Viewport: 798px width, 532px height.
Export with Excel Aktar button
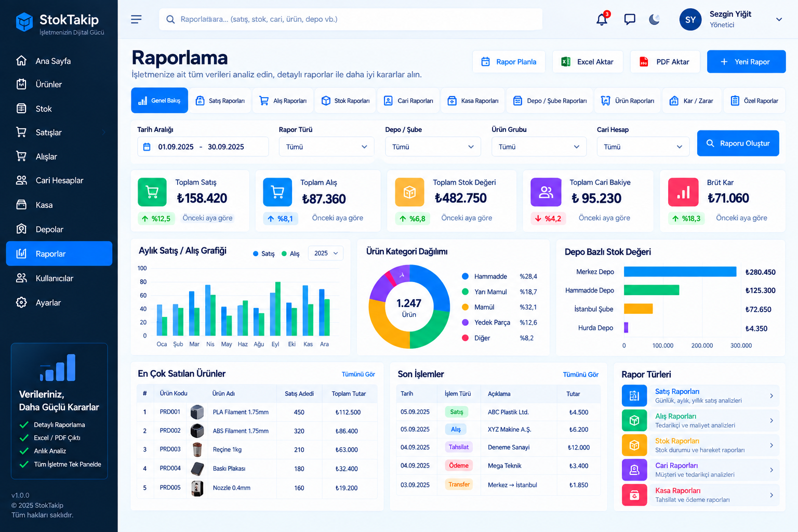588,62
